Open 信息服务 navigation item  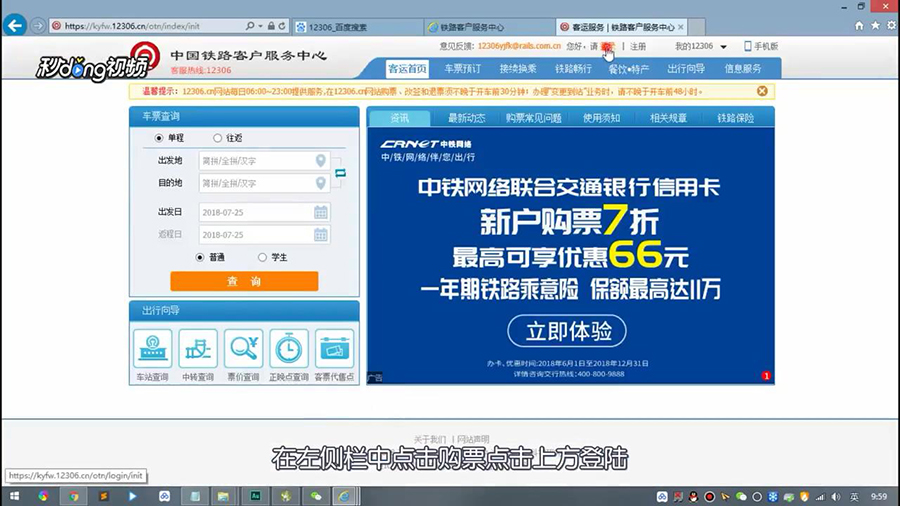point(743,69)
